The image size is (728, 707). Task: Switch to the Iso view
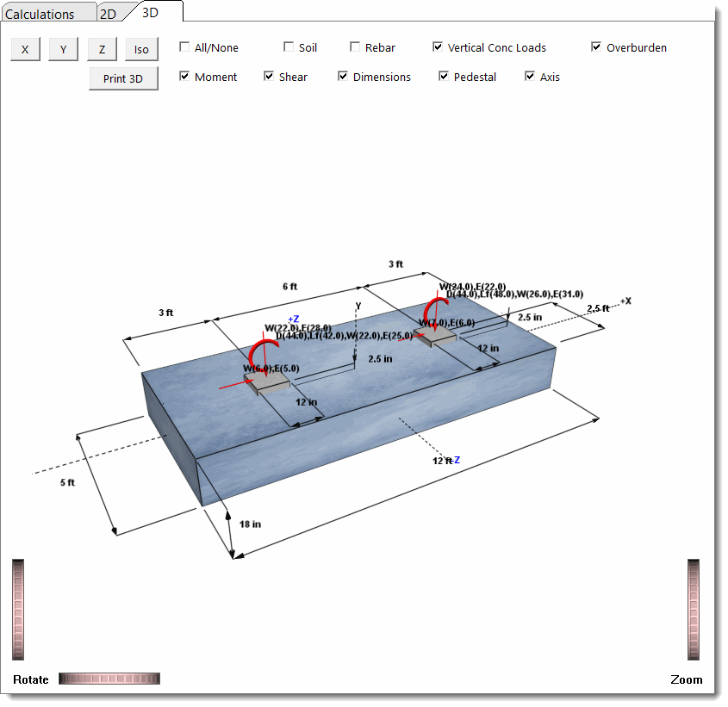(x=140, y=49)
